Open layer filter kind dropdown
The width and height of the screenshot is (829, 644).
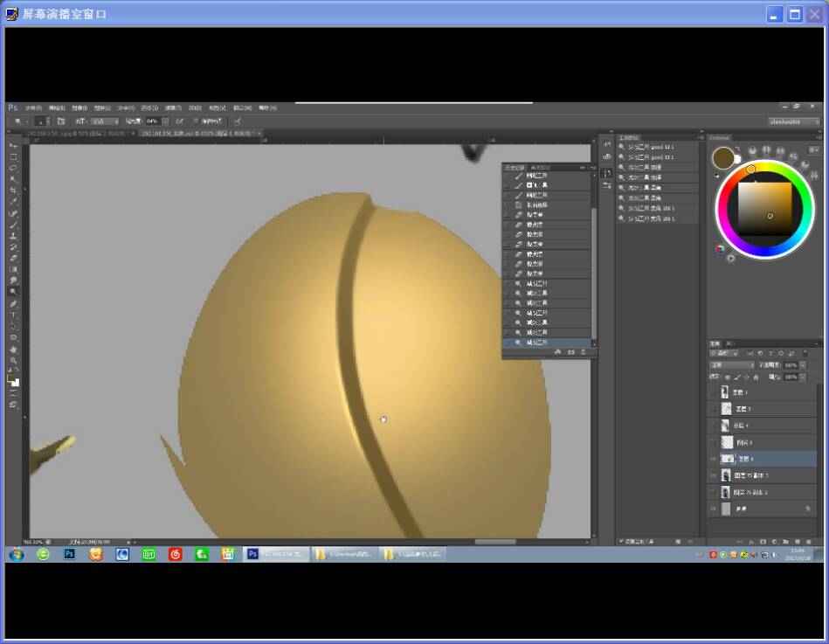click(725, 353)
